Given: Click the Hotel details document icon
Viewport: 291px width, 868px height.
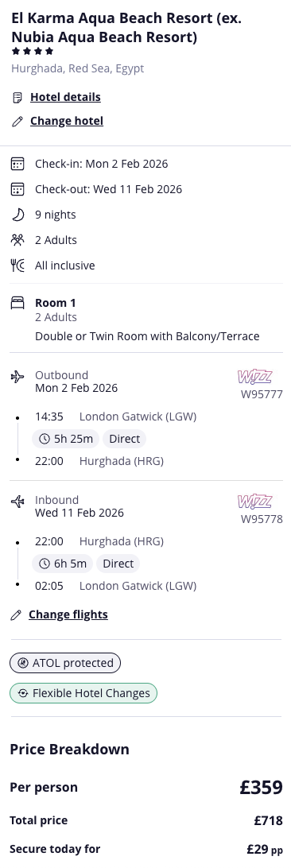Looking at the screenshot, I should pos(17,98).
